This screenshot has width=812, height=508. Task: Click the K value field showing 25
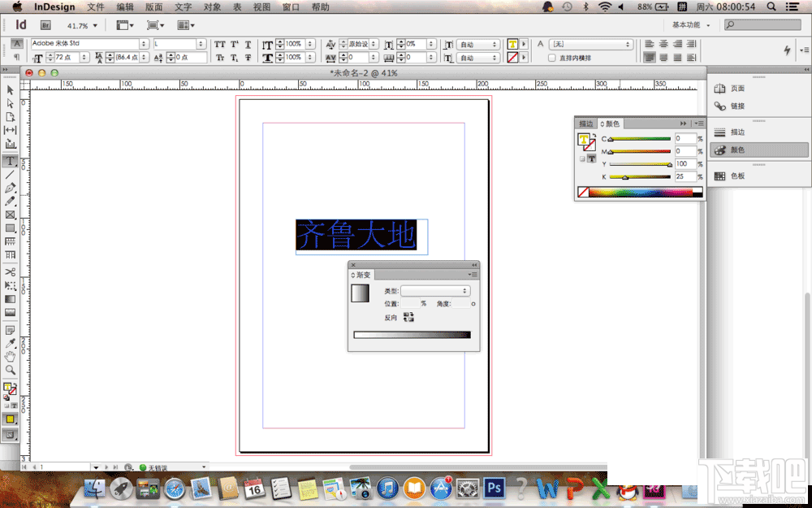point(685,176)
